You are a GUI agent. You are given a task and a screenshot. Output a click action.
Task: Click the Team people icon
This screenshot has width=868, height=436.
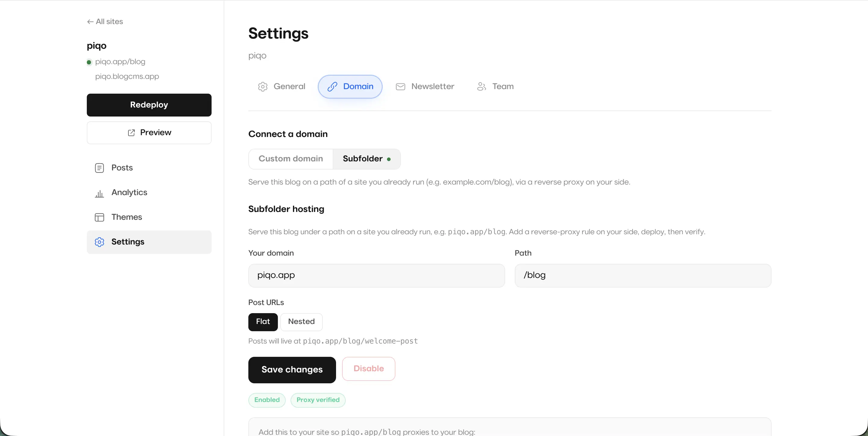482,86
